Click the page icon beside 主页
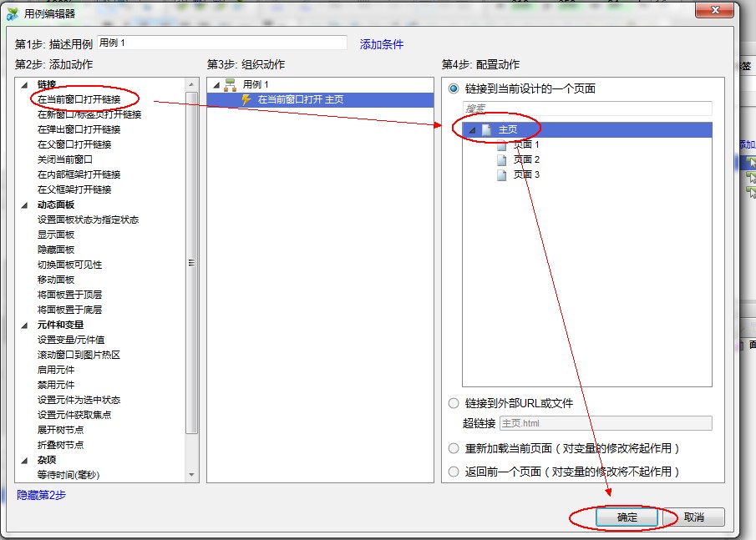756x540 pixels. pyautogui.click(x=486, y=130)
